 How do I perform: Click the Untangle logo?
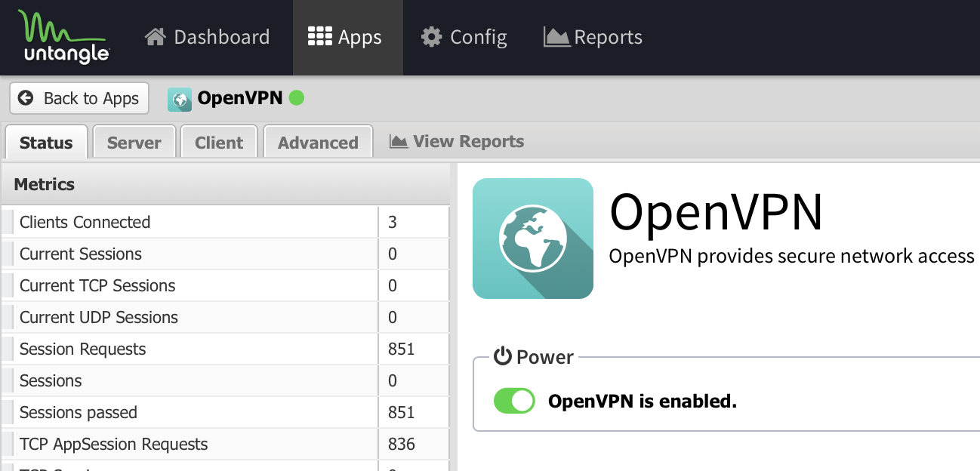[x=63, y=36]
